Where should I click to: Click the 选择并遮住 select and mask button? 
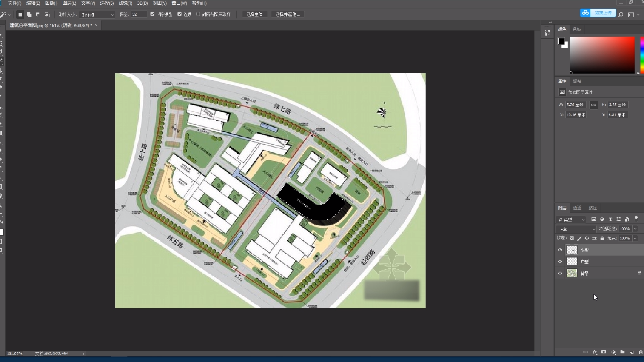288,14
